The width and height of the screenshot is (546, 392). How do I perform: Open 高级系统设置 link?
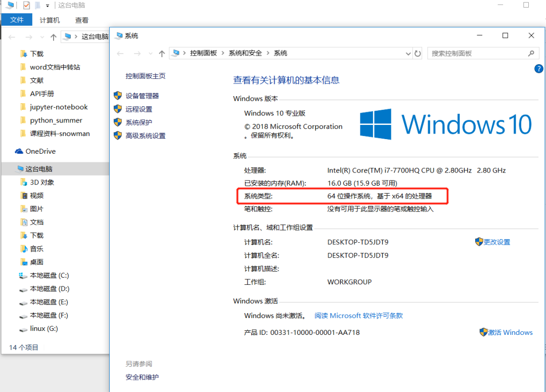pyautogui.click(x=146, y=136)
